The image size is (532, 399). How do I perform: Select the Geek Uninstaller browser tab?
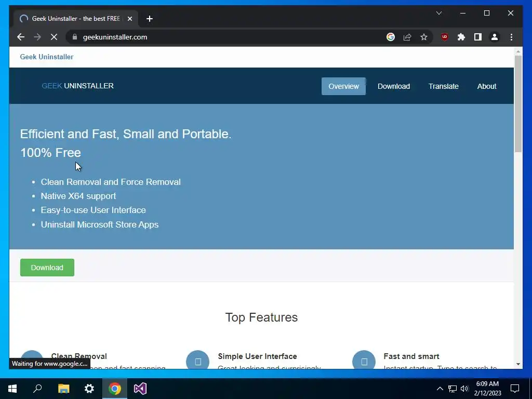pyautogui.click(x=76, y=19)
